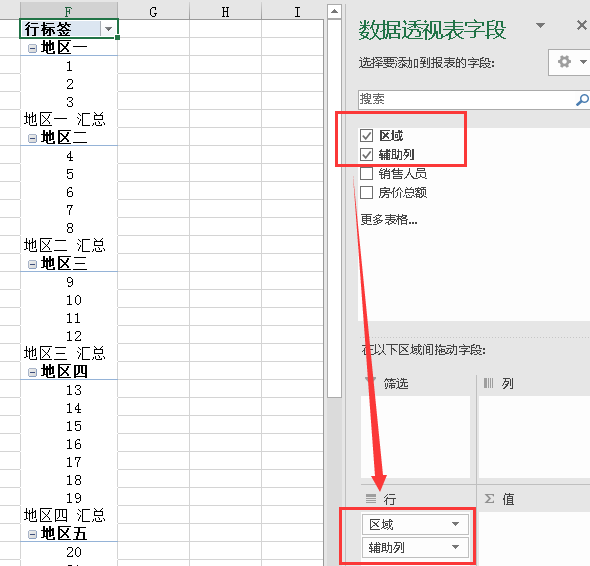Screen dimensions: 590x566
Task: Click the gear menu dropdown arrow
Action: click(583, 62)
